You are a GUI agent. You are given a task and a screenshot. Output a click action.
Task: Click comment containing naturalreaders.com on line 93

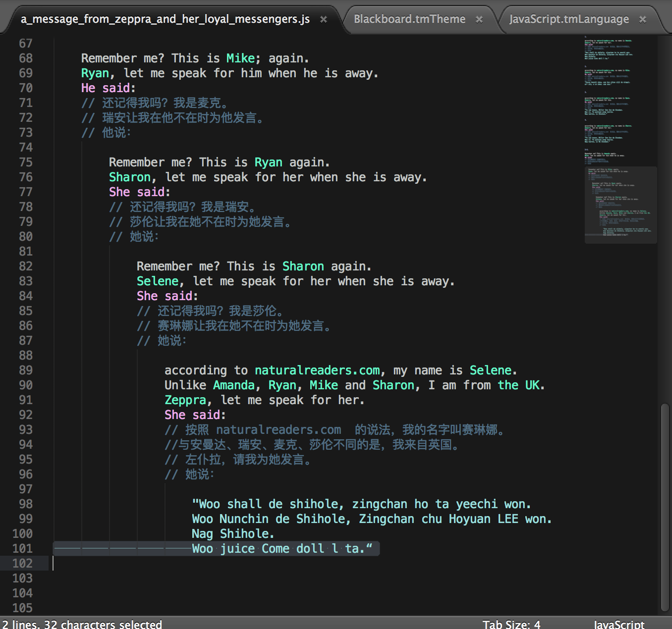click(x=335, y=430)
